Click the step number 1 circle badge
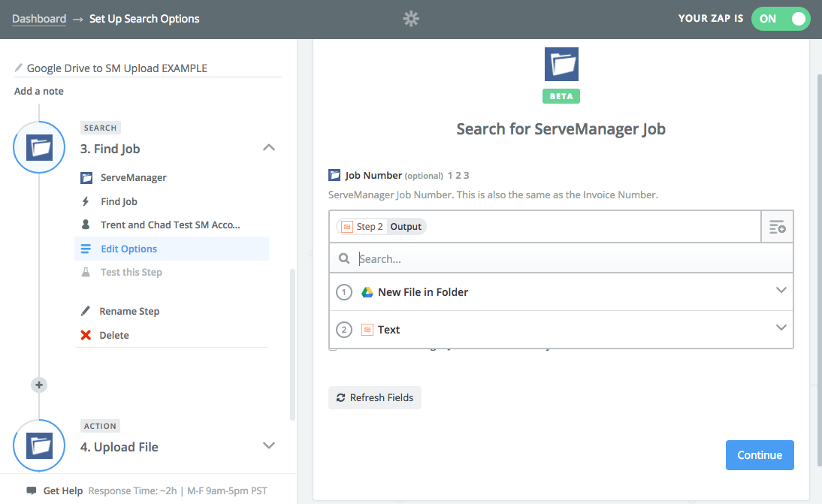 click(344, 292)
